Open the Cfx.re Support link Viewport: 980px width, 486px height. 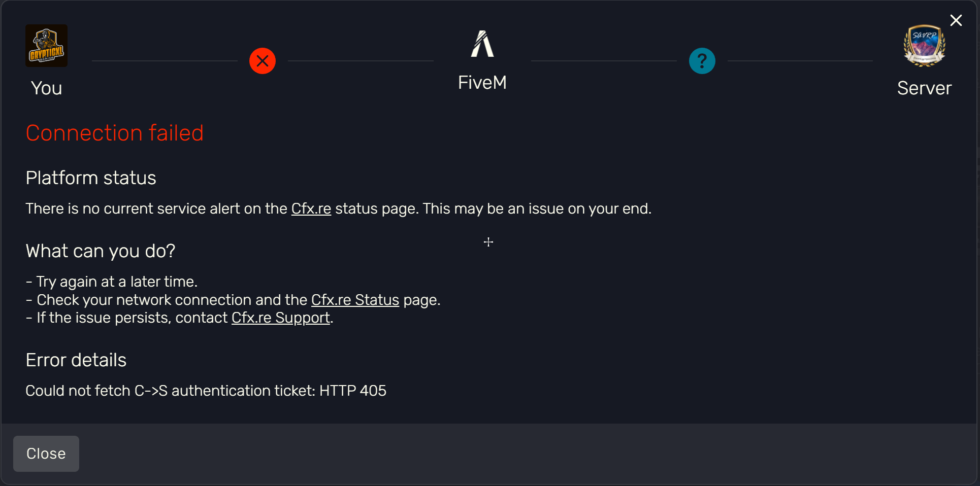[x=281, y=318]
